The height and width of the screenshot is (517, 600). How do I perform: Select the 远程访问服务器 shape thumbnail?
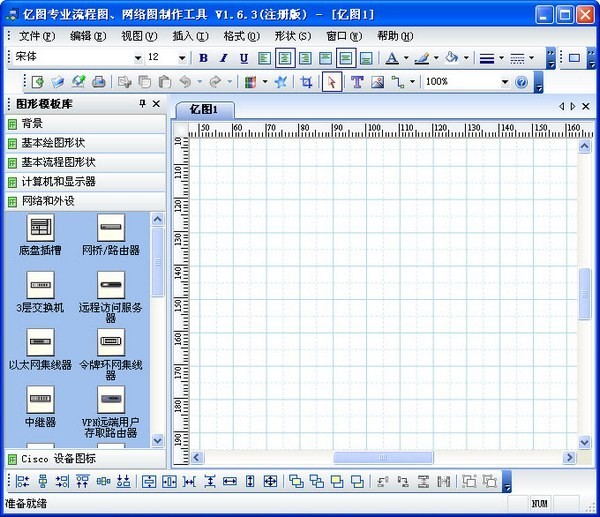click(x=111, y=285)
